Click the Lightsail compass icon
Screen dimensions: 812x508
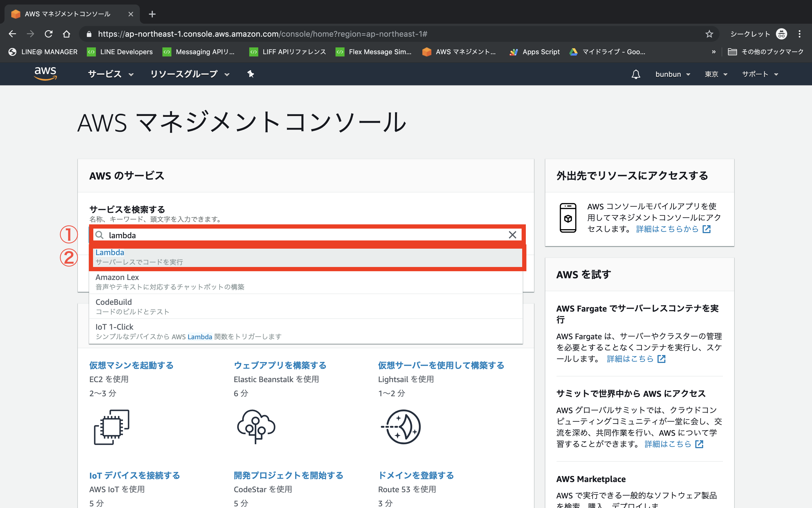401,427
